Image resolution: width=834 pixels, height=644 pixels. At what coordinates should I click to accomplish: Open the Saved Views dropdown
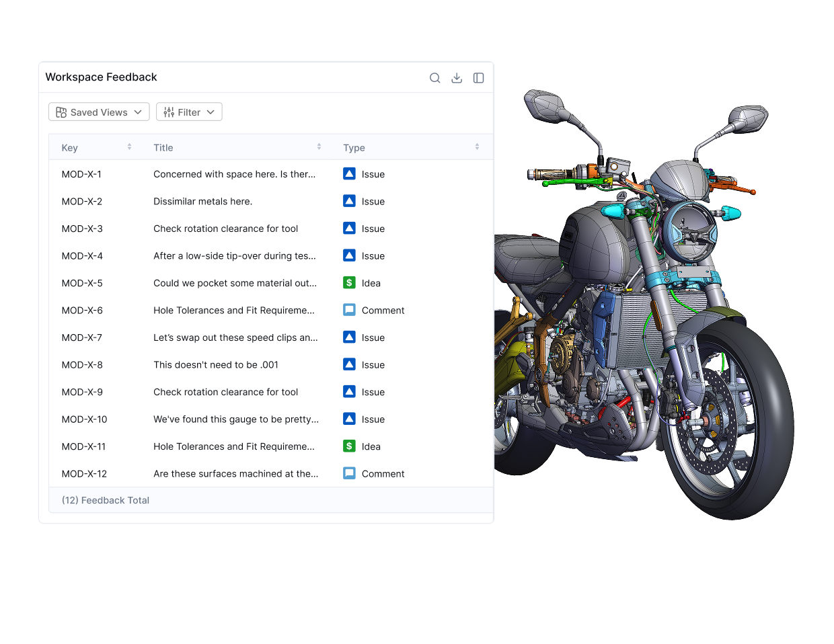tap(99, 112)
